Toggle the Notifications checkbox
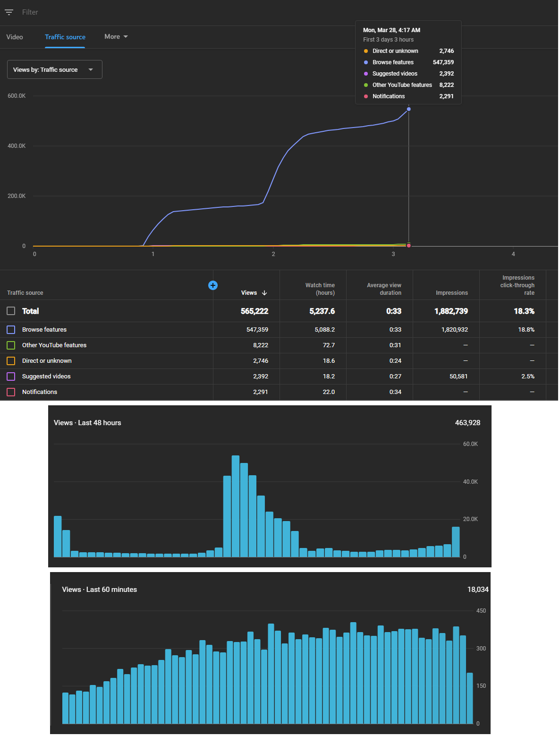The width and height of the screenshot is (560, 736). [11, 392]
